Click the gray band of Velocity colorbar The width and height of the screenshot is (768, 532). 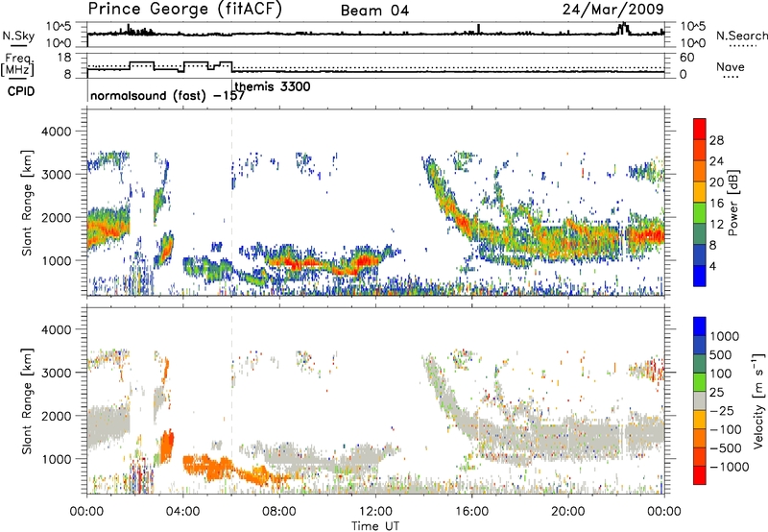pos(700,400)
